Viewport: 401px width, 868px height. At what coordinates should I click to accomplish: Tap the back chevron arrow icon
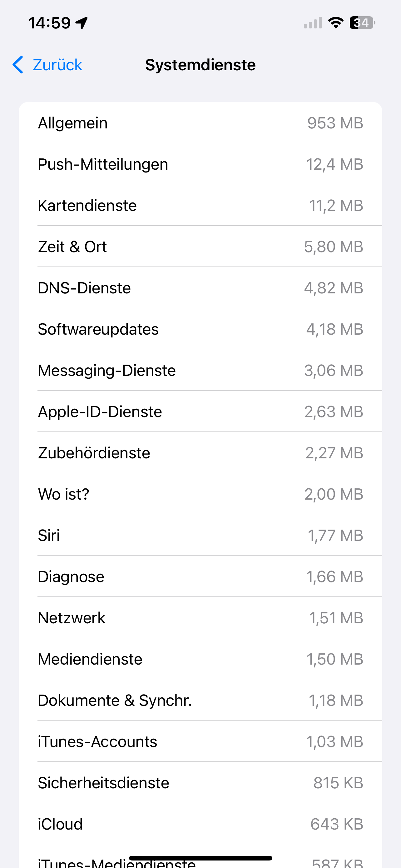[18, 65]
